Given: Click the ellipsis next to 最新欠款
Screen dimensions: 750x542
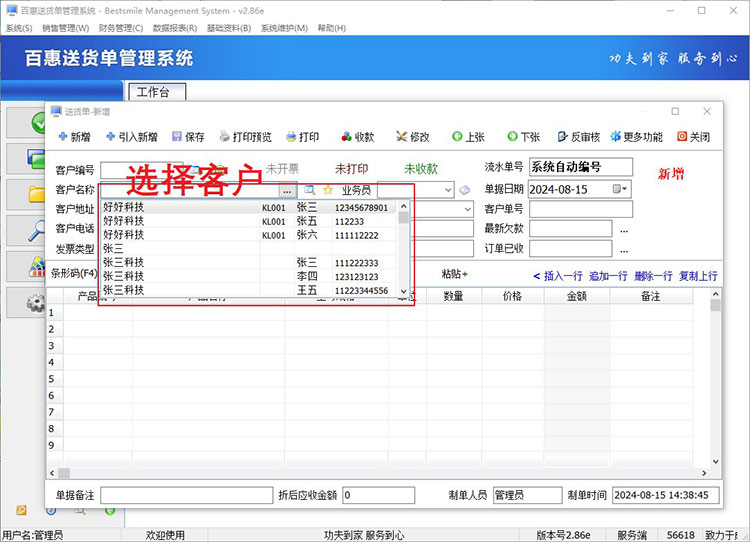Looking at the screenshot, I should tap(624, 230).
